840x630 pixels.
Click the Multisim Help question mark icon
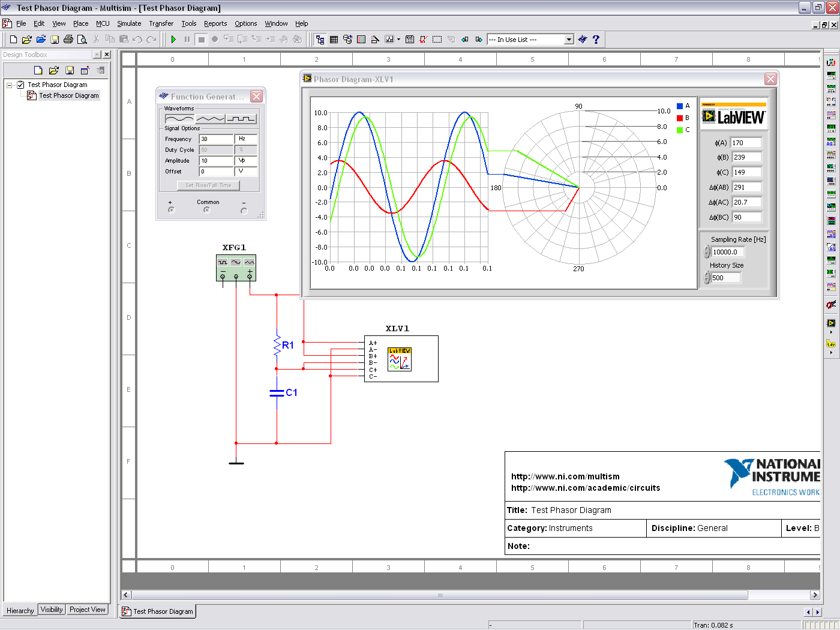(x=596, y=40)
